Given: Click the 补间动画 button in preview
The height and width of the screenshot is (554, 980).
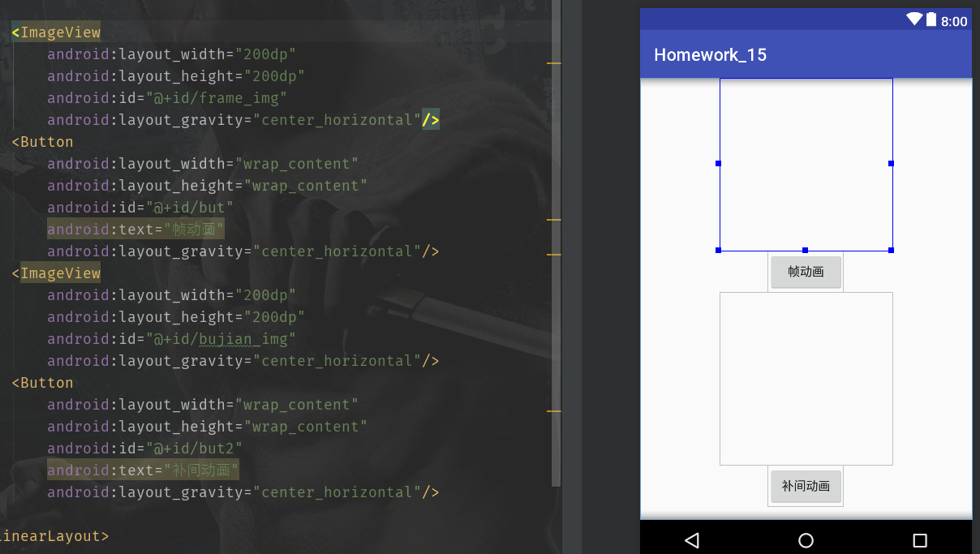Looking at the screenshot, I should coord(806,487).
